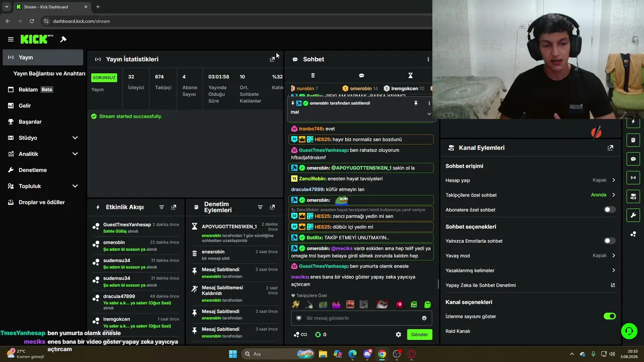
Task: Turn off İzlenme sayısını göster switch
Action: (x=609, y=316)
